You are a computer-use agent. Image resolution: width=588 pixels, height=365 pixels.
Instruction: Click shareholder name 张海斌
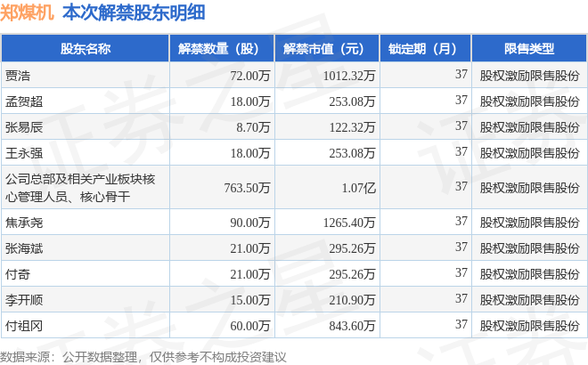coord(24,248)
